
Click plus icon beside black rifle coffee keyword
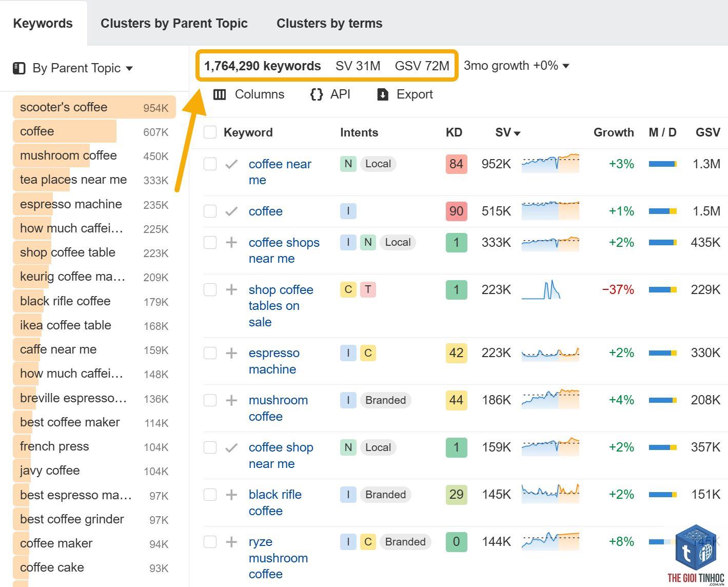coord(231,495)
